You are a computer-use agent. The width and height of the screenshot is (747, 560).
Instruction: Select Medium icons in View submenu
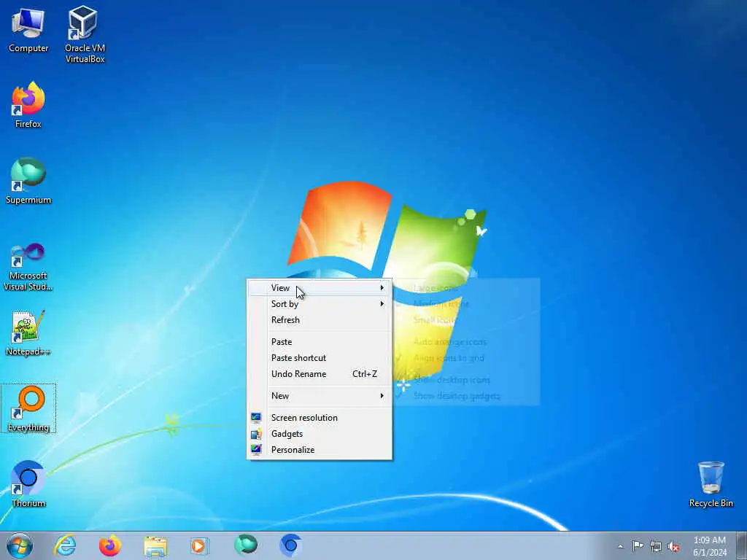[467, 304]
